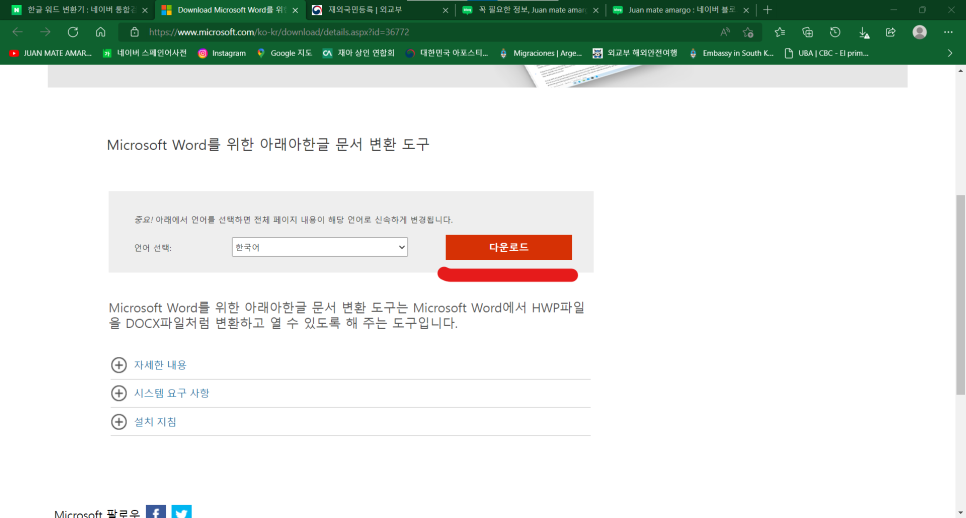
Task: Click the scrollbar up arrow
Action: pos(960,71)
